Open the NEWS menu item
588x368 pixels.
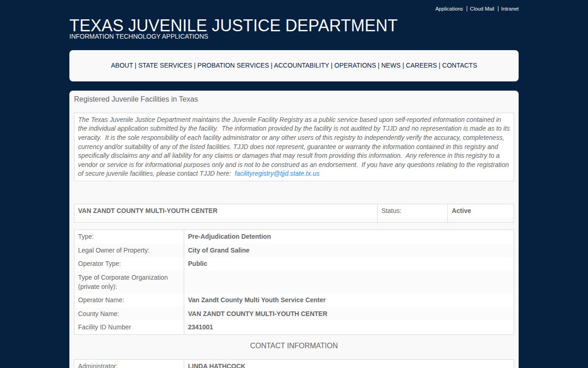pos(391,65)
